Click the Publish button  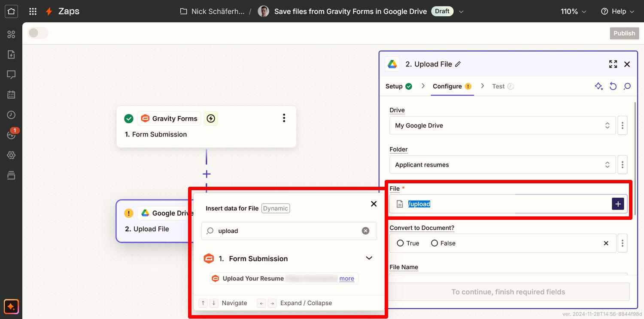624,33
